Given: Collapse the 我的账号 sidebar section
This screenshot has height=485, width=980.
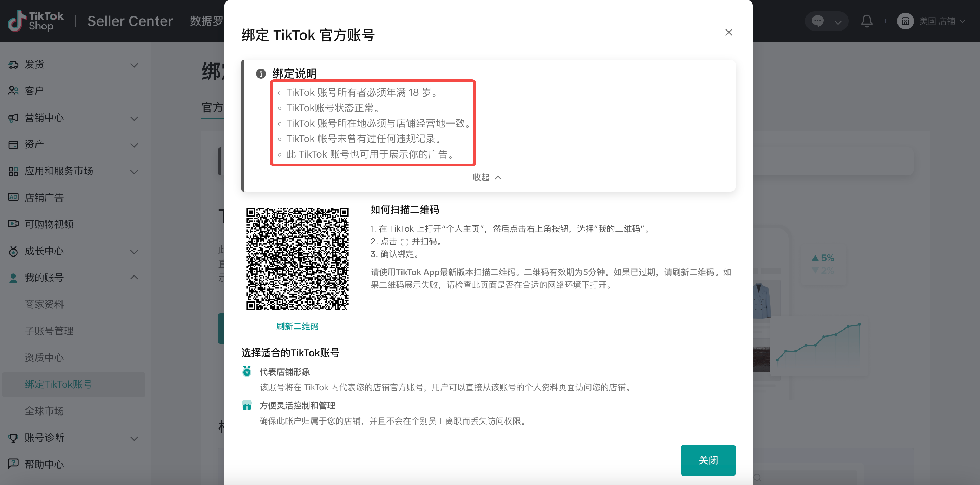Looking at the screenshot, I should 134,278.
